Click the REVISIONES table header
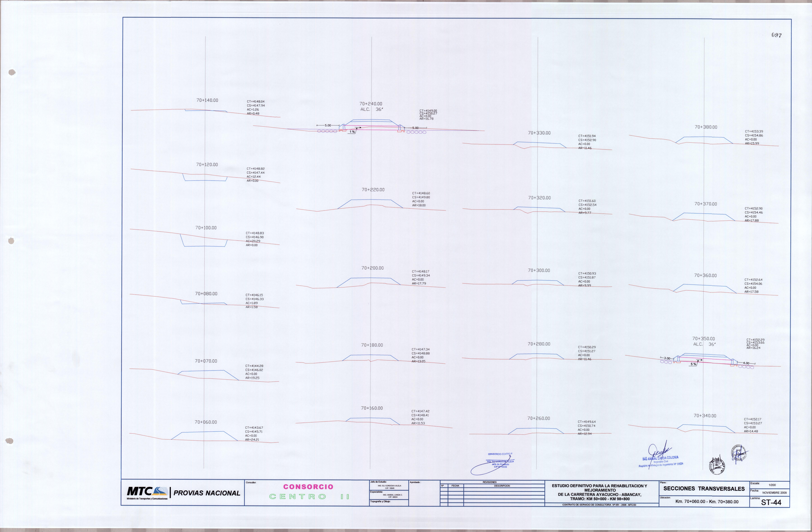The height and width of the screenshot is (532, 812). click(x=490, y=482)
